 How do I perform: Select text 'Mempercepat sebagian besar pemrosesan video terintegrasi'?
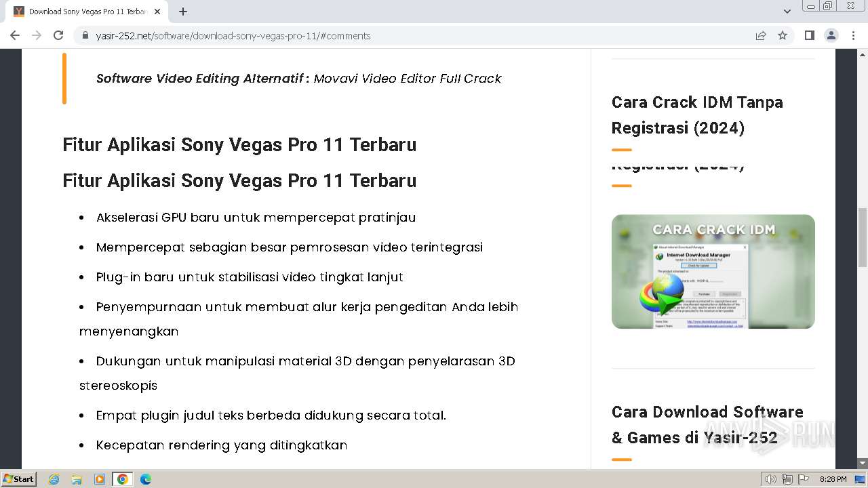tap(290, 247)
